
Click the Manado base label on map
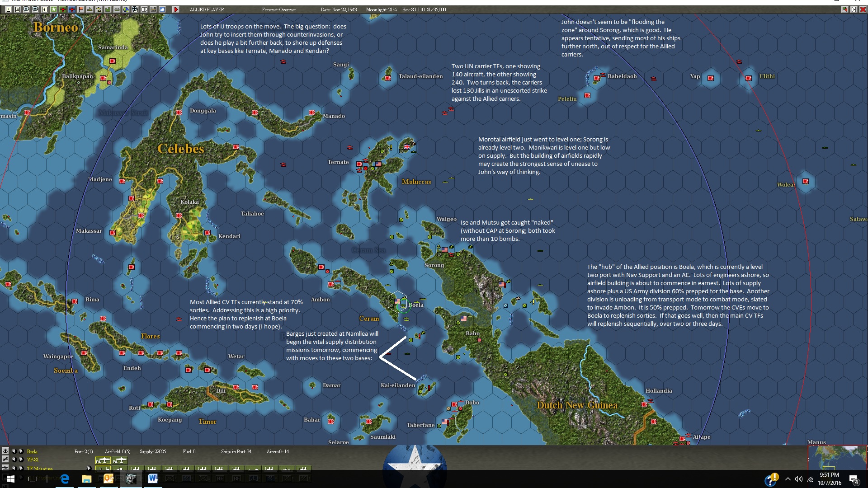334,116
